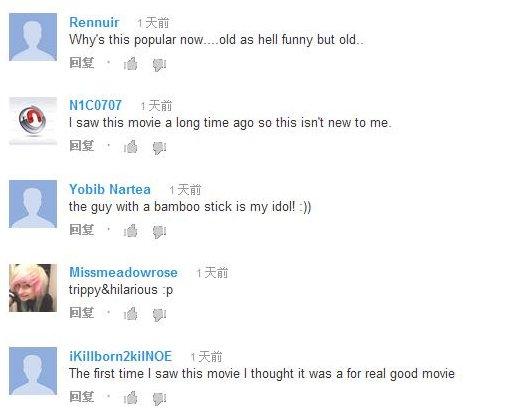The width and height of the screenshot is (513, 419).
Task: Reply to N1C0707's comment
Action: click(x=82, y=146)
